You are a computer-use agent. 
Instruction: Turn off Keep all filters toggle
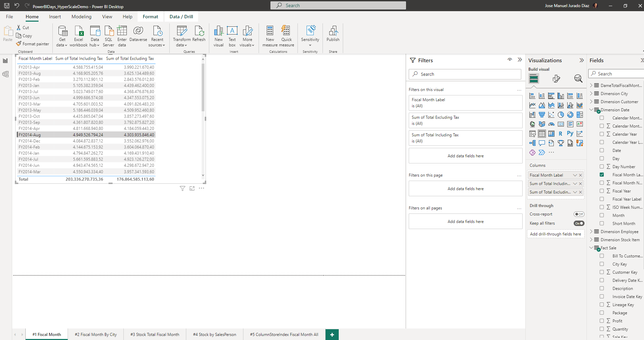pos(579,223)
